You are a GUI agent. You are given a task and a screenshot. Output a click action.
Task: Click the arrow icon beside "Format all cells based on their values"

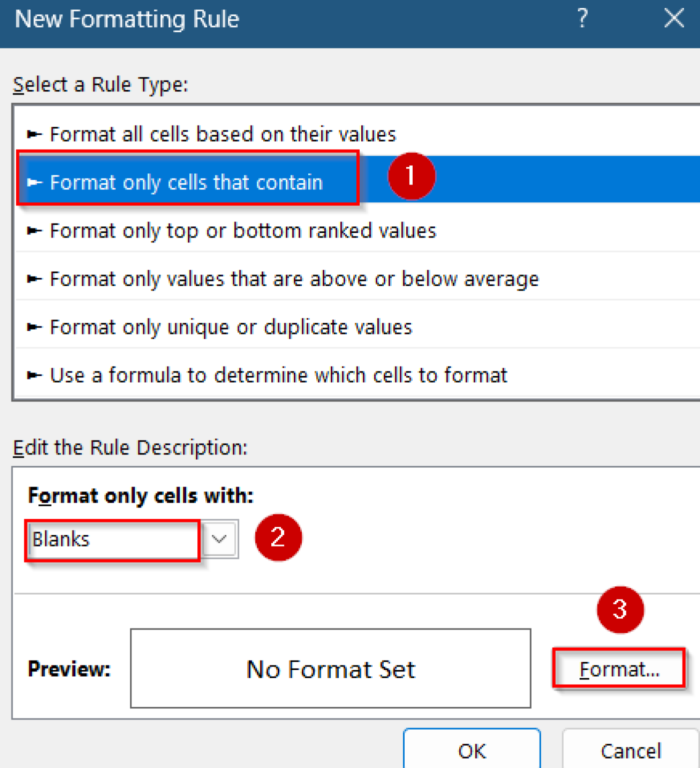(34, 134)
